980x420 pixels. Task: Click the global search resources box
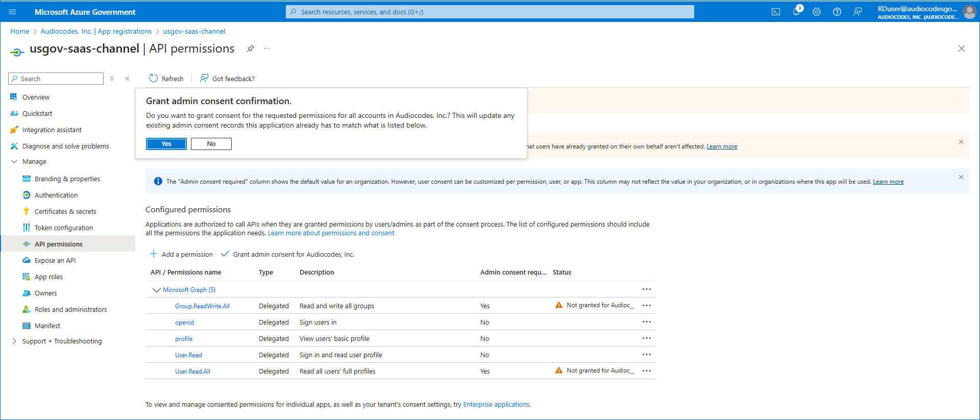point(490,12)
